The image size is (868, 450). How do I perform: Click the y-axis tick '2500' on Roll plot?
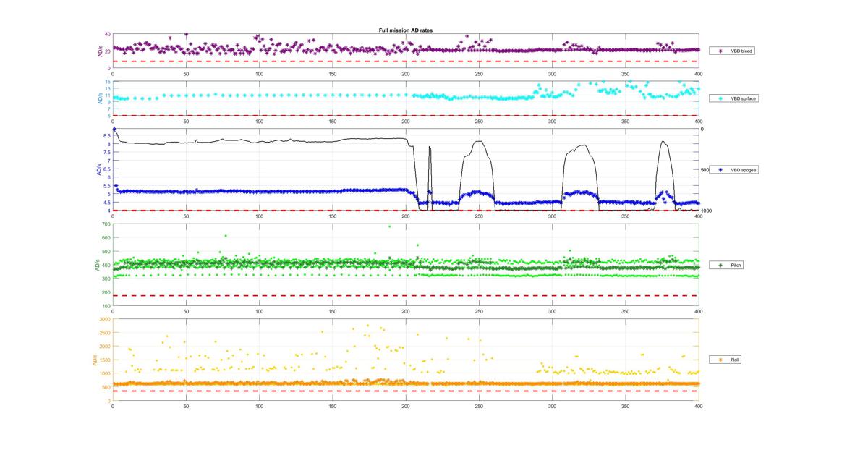click(105, 333)
